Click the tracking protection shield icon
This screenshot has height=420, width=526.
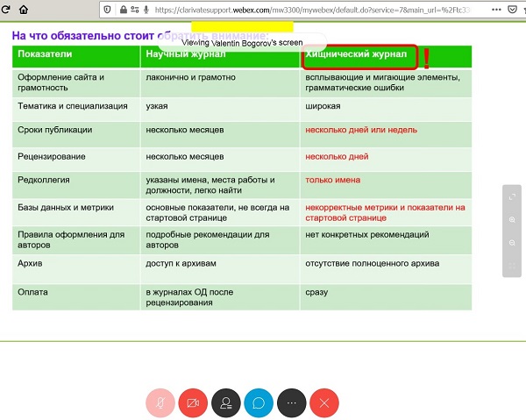(x=107, y=10)
